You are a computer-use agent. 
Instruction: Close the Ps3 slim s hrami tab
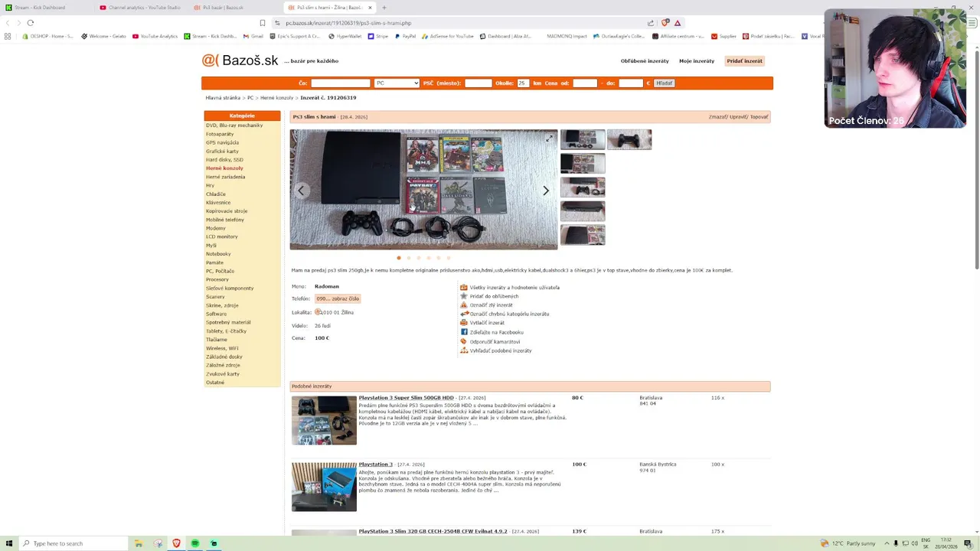point(370,8)
